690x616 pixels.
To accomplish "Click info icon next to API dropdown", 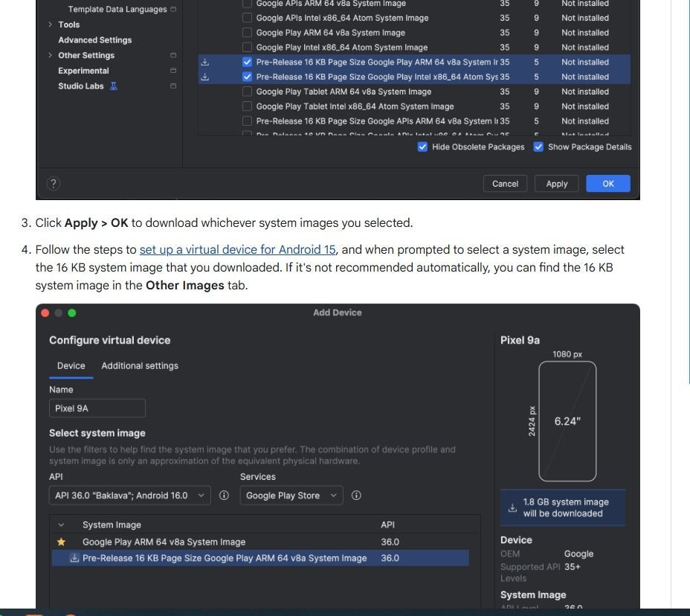I will 224,495.
